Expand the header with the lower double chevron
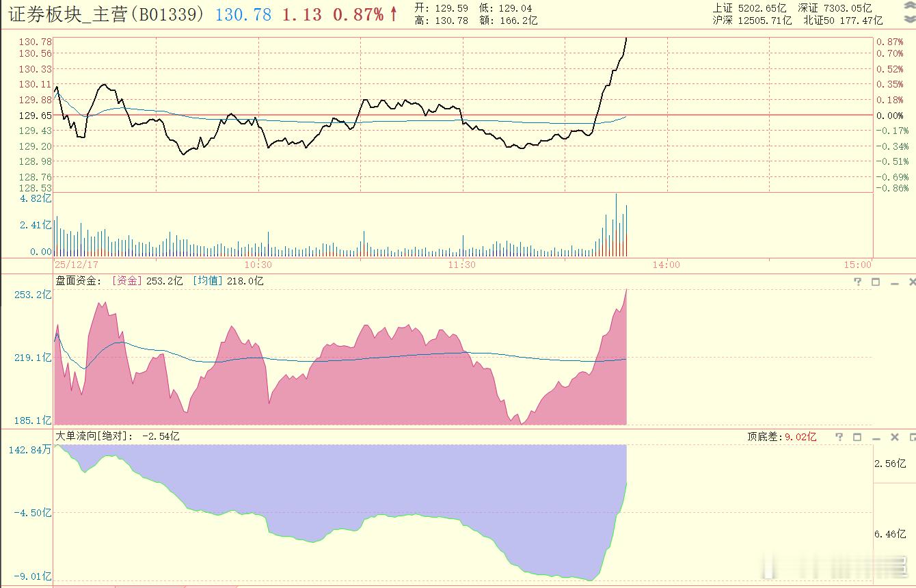 909,21
